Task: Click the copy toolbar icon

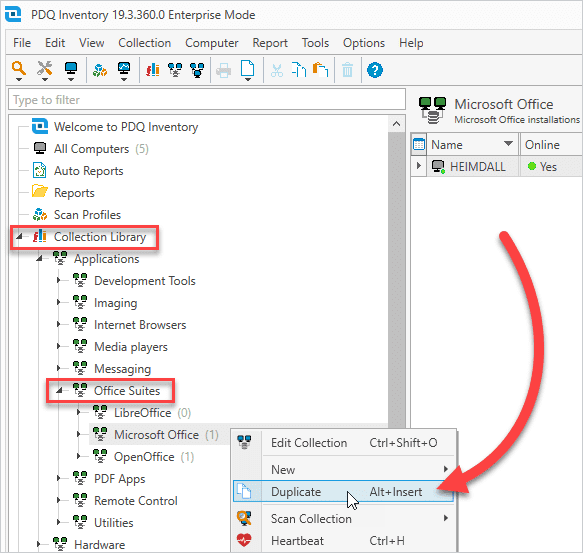Action: (x=299, y=70)
